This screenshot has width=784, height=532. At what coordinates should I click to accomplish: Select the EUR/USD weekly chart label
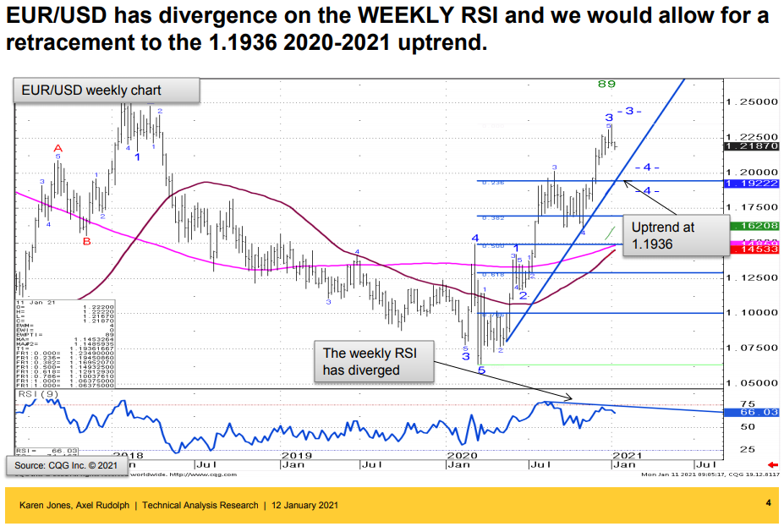[106, 90]
